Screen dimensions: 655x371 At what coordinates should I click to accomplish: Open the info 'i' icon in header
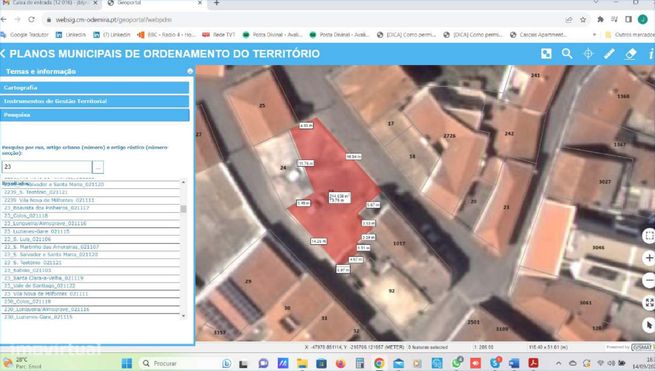point(651,53)
